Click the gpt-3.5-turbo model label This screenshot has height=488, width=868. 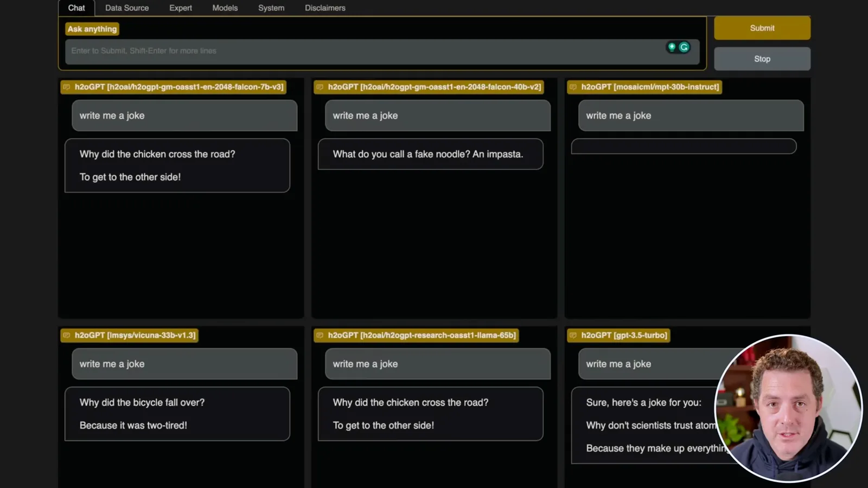[619, 335]
